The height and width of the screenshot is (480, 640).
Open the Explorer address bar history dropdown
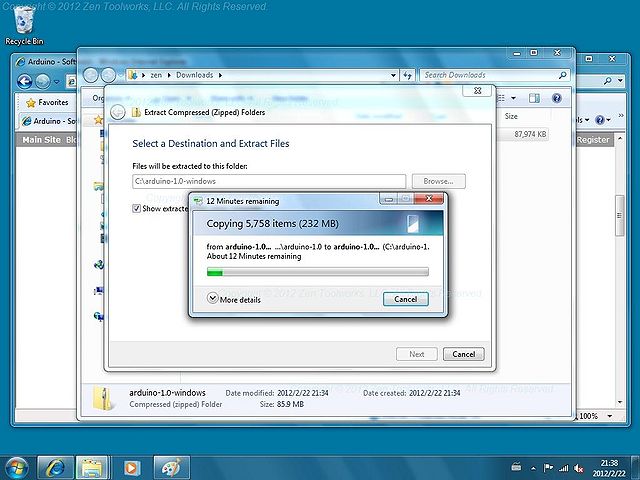coord(393,76)
